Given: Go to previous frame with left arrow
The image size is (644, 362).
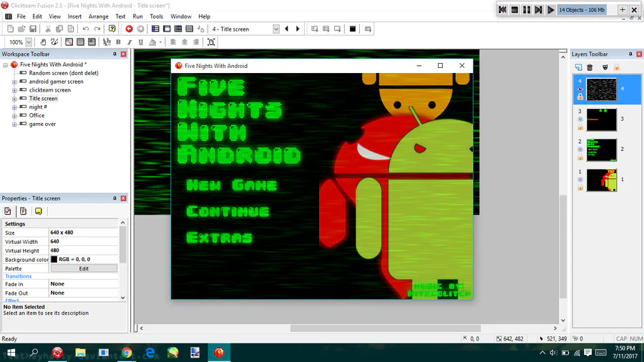Looking at the screenshot, I should coord(287,29).
